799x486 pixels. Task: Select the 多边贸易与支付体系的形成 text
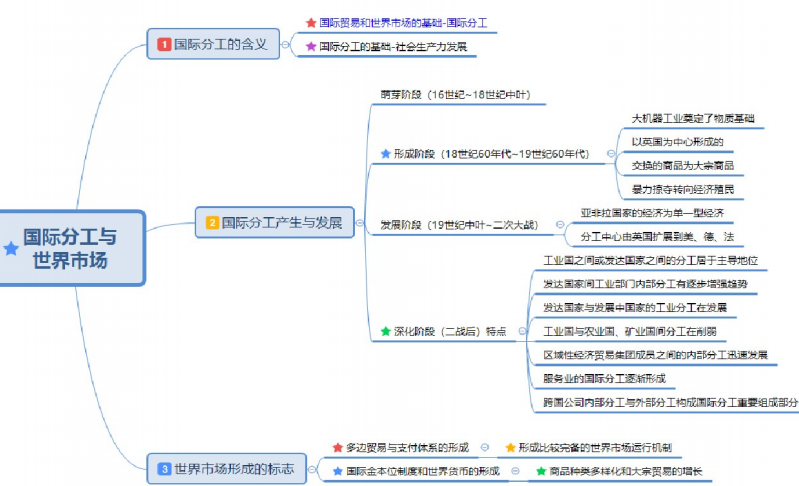point(407,448)
